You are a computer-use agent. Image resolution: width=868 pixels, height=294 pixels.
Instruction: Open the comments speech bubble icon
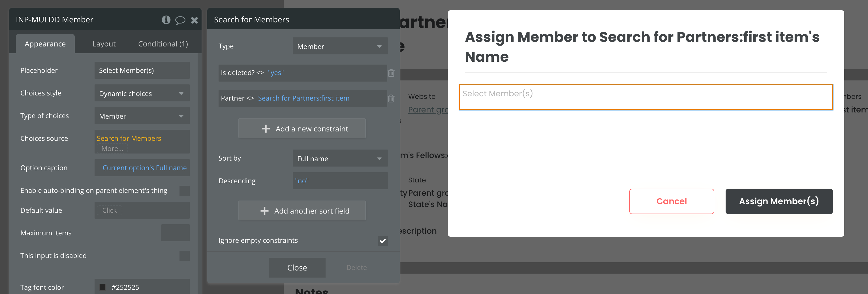click(x=180, y=20)
